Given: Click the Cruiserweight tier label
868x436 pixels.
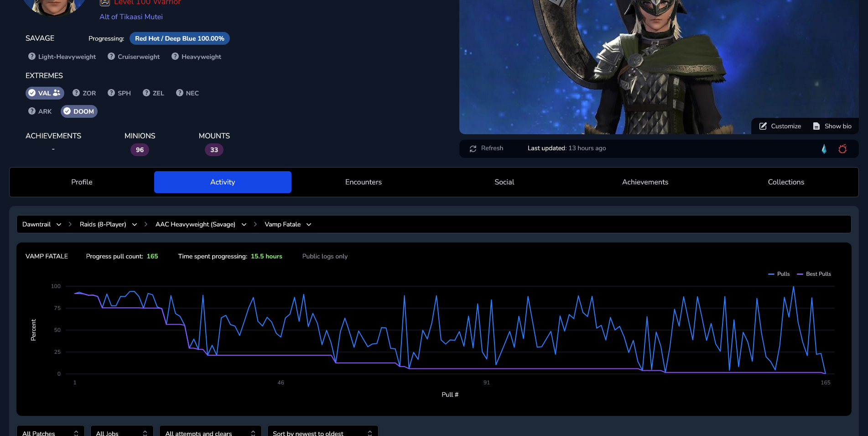Looking at the screenshot, I should [139, 57].
